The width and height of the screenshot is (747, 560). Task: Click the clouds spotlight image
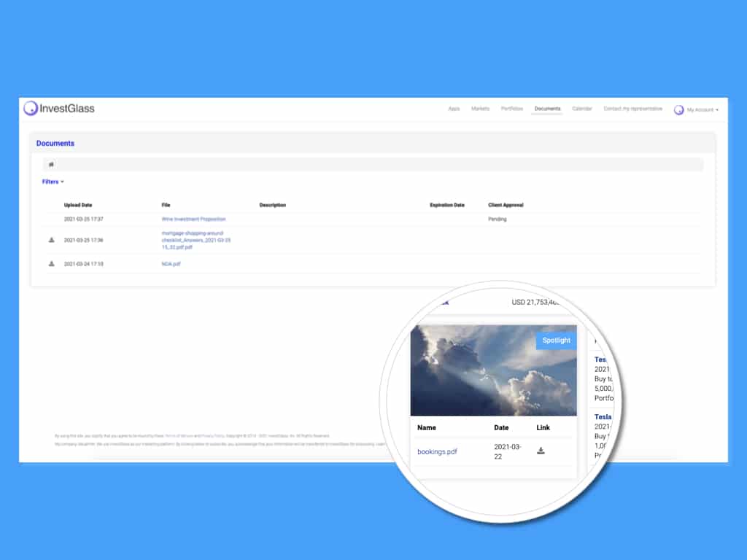493,370
